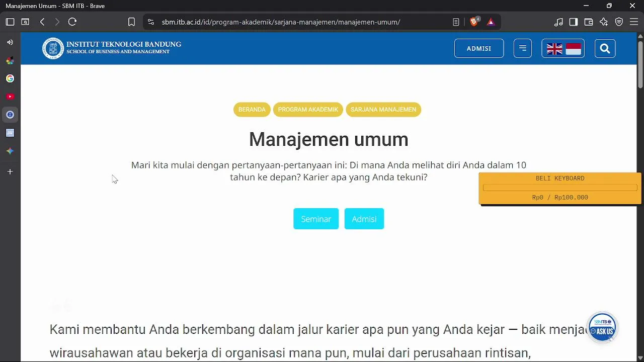Click the cyan Admisi button below heading
Image resolution: width=644 pixels, height=362 pixels.
(364, 219)
